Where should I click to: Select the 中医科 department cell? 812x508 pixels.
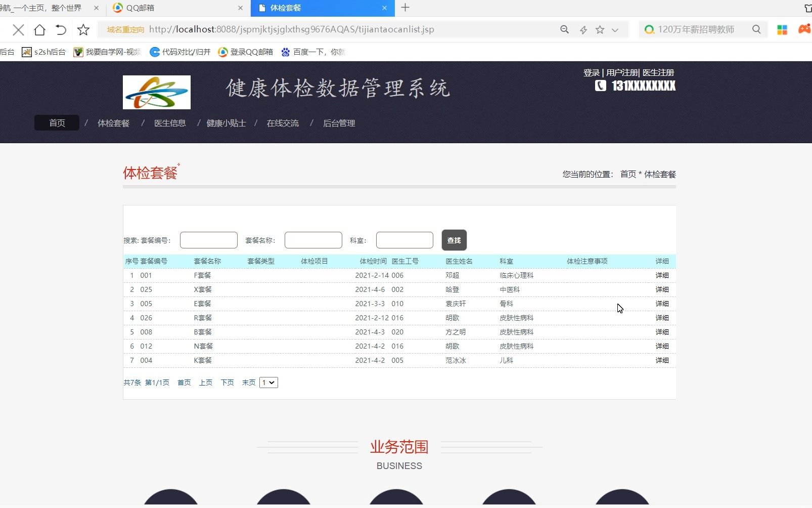click(510, 289)
